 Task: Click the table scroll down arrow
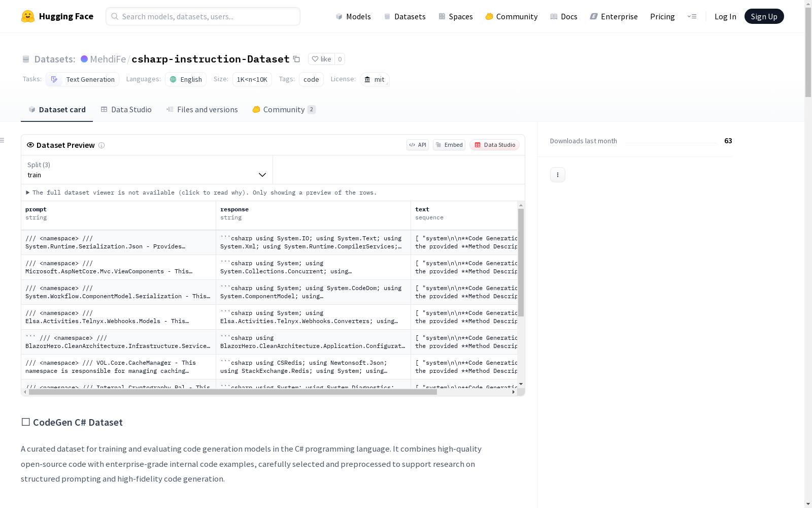click(521, 384)
